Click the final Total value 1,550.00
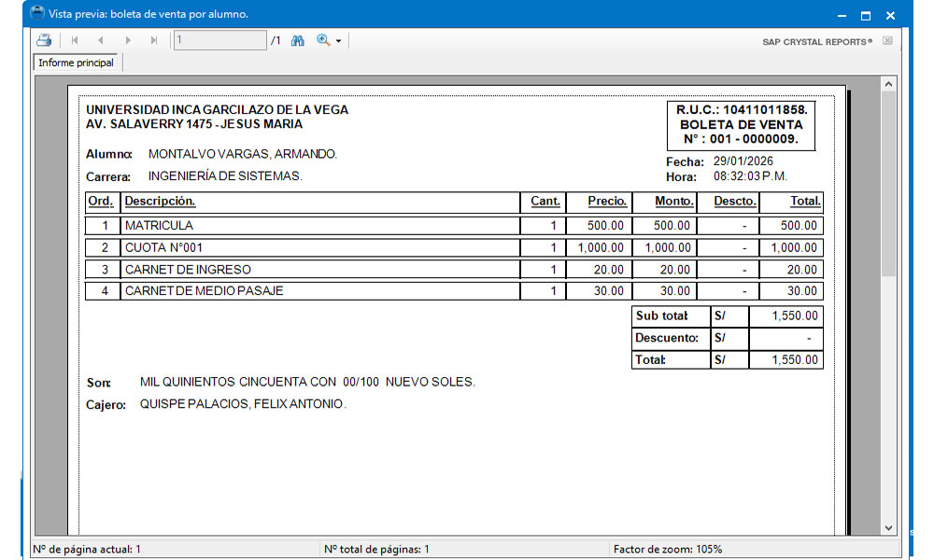Image resolution: width=934 pixels, height=560 pixels. click(795, 360)
